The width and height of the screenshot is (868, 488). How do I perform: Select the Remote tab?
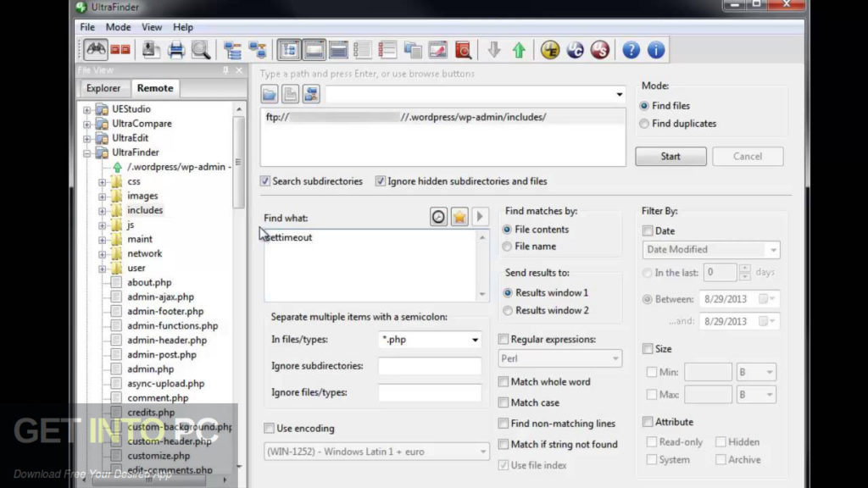tap(155, 88)
